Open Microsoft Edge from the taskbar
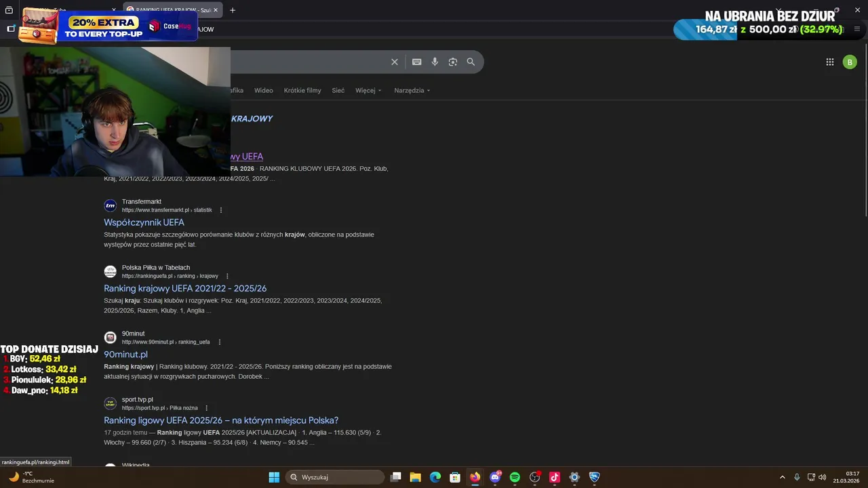 [x=435, y=477]
